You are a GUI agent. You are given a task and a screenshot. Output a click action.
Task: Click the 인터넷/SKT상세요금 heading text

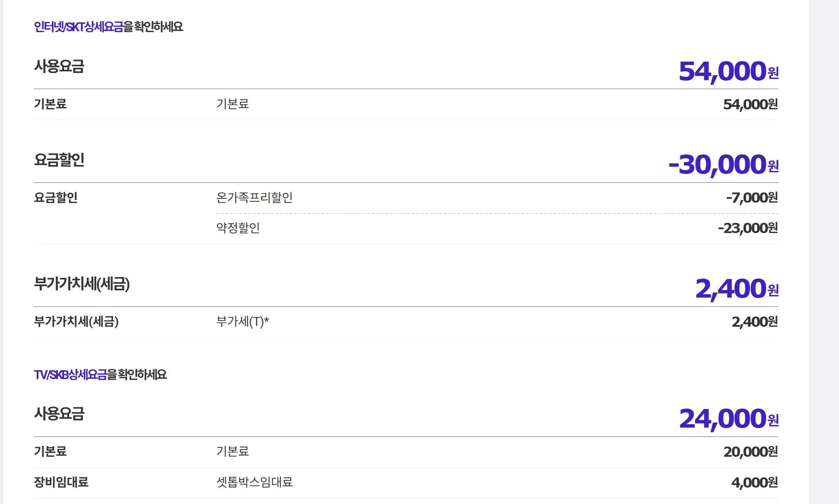tap(78, 27)
